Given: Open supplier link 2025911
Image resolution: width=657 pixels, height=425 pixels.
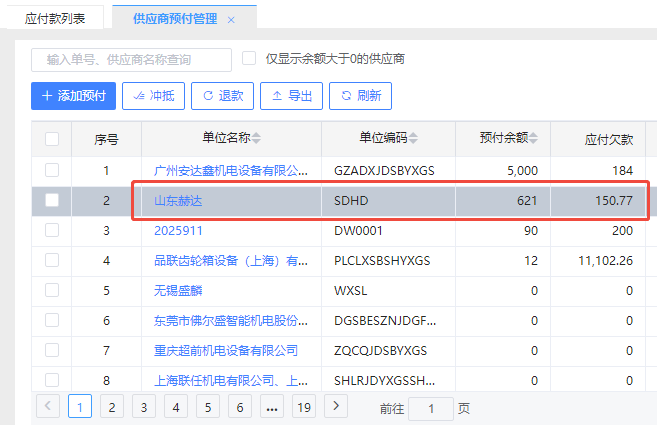Looking at the screenshot, I should pos(178,231).
